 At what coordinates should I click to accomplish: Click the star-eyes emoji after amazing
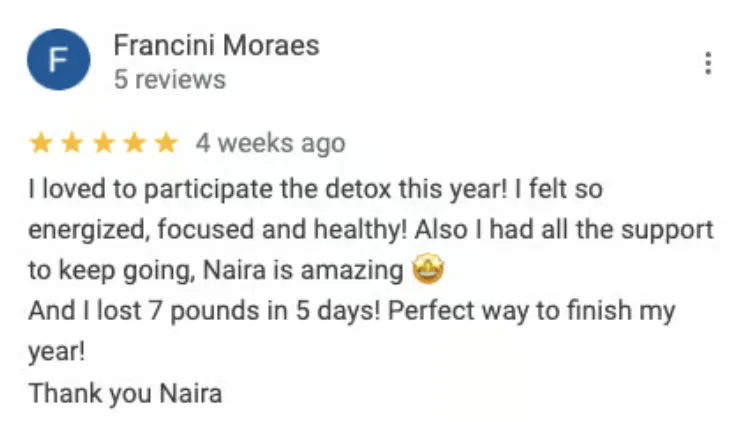coord(428,269)
